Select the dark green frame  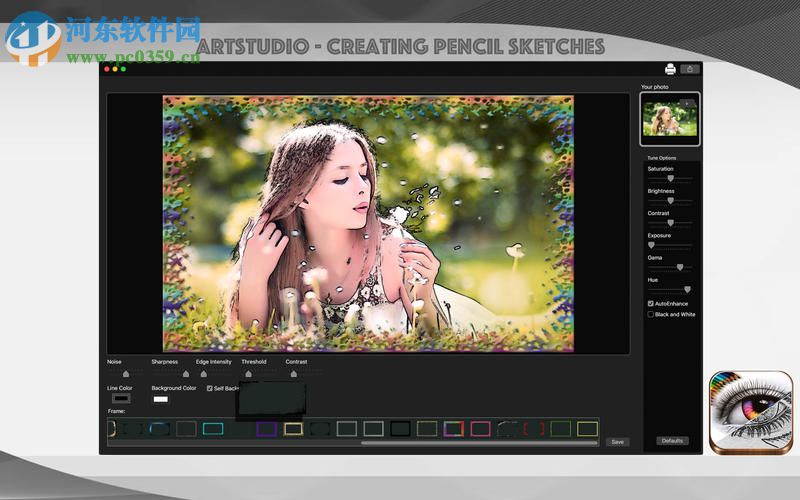click(560, 429)
